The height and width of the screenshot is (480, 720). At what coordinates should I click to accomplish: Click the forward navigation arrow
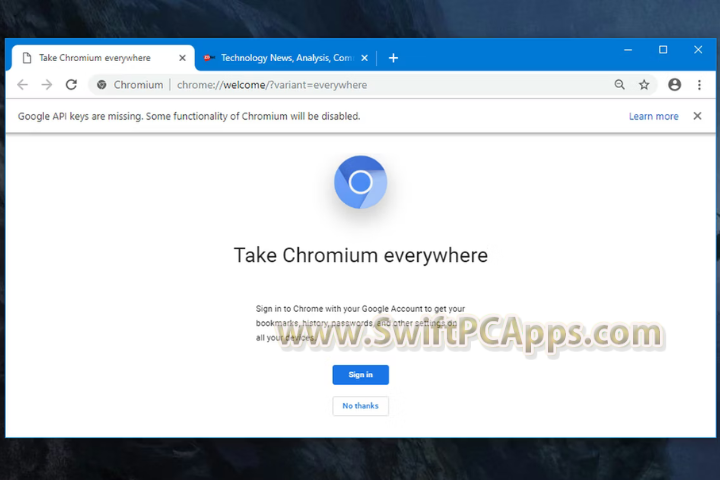tap(47, 85)
